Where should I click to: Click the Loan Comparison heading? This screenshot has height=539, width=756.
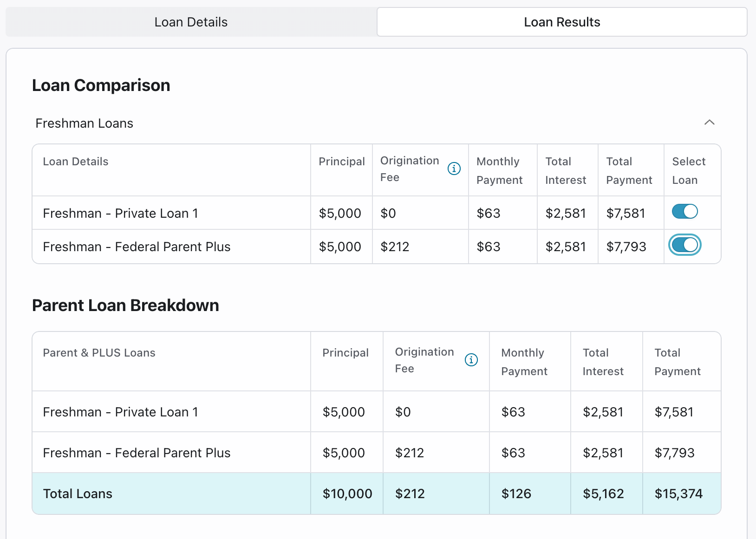click(x=101, y=85)
